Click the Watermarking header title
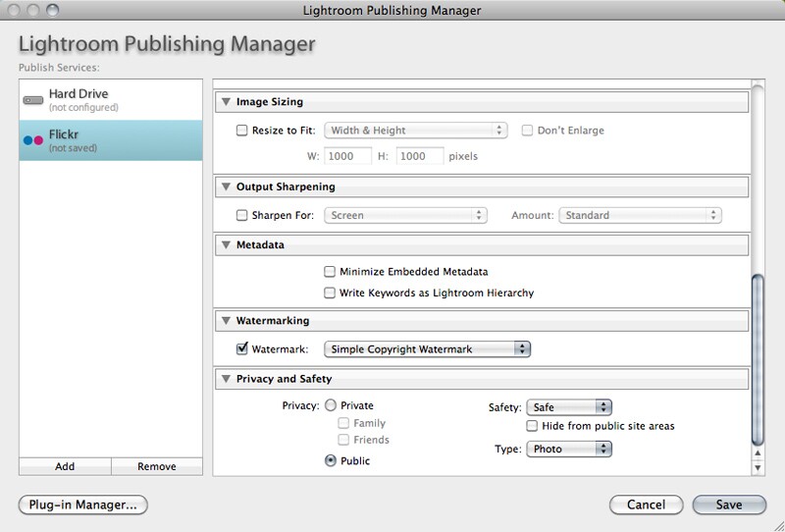This screenshot has height=532, width=785. 273,321
